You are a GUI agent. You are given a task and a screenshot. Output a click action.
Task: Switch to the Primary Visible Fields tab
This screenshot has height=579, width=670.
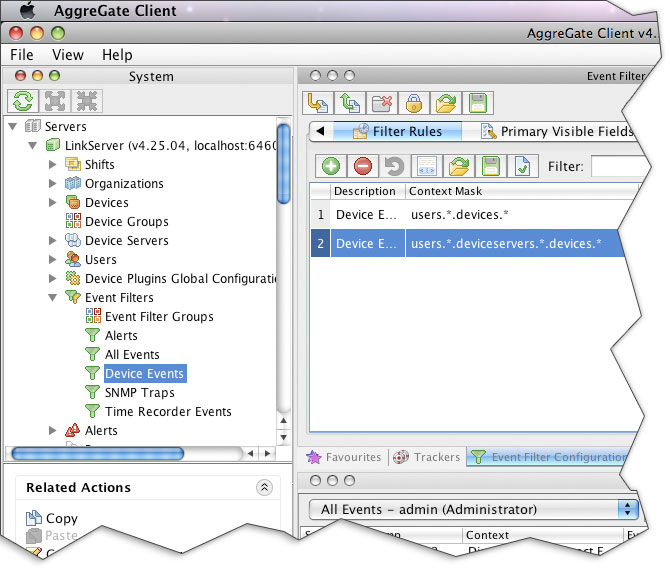tap(557, 131)
